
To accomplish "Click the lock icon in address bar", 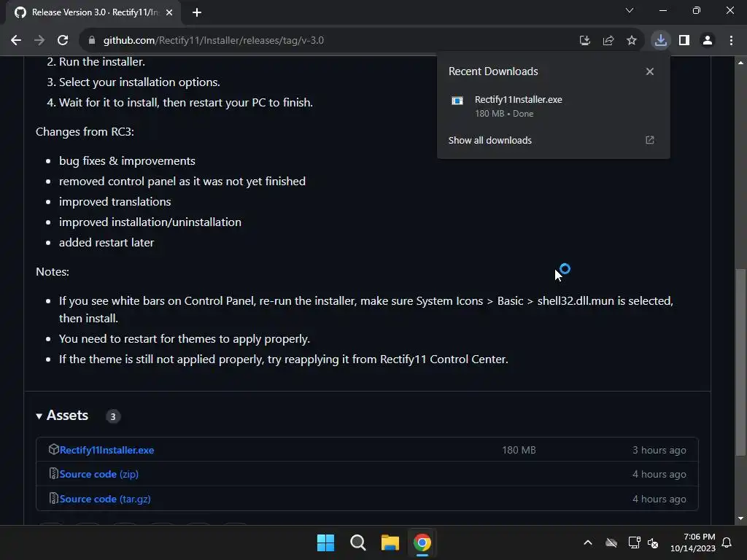I will [92, 41].
